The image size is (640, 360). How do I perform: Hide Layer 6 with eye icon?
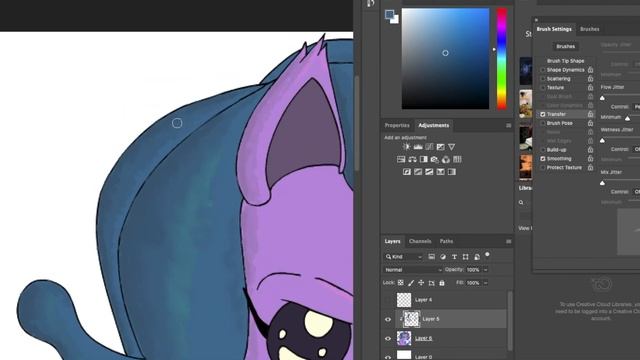click(x=388, y=338)
